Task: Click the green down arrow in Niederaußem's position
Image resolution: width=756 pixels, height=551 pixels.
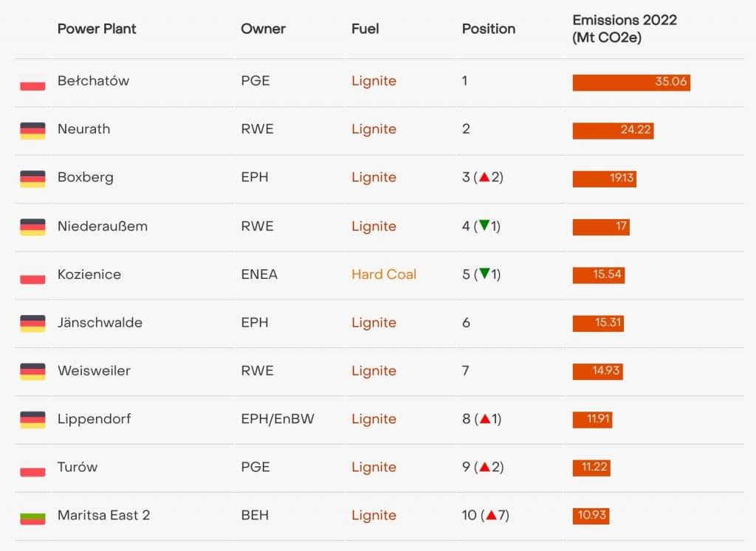Action: [x=484, y=226]
